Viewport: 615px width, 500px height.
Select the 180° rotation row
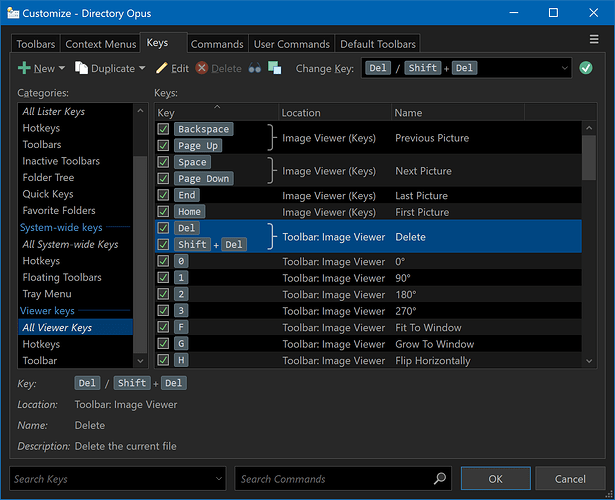click(368, 294)
